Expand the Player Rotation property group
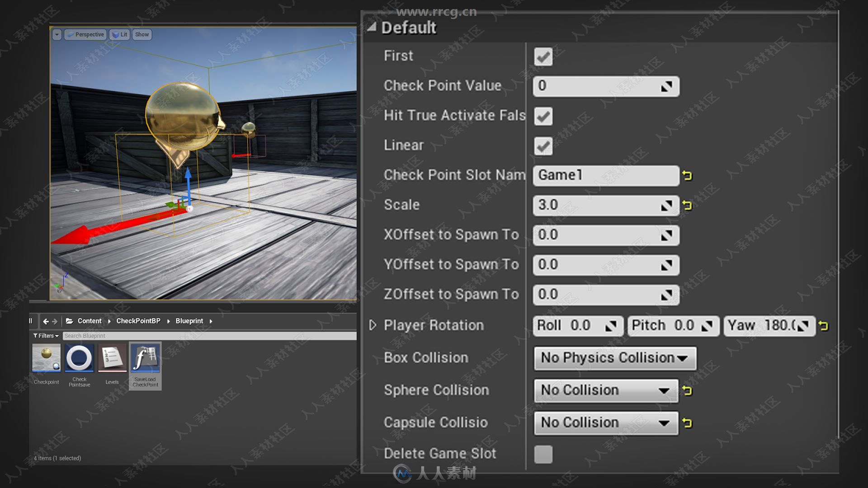The height and width of the screenshot is (488, 868). tap(373, 324)
